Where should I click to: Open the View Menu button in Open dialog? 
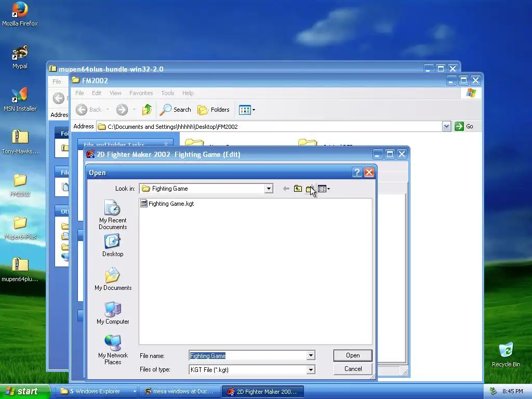coord(324,189)
